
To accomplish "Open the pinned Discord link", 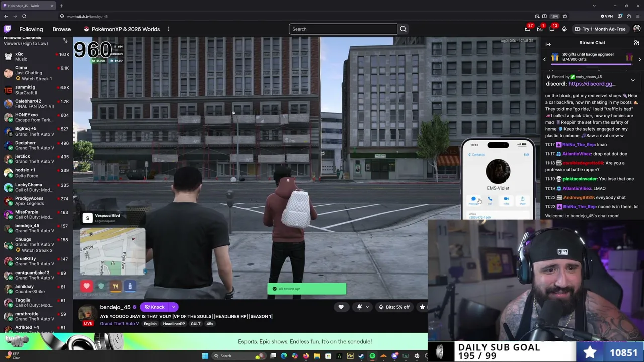I will (x=592, y=84).
